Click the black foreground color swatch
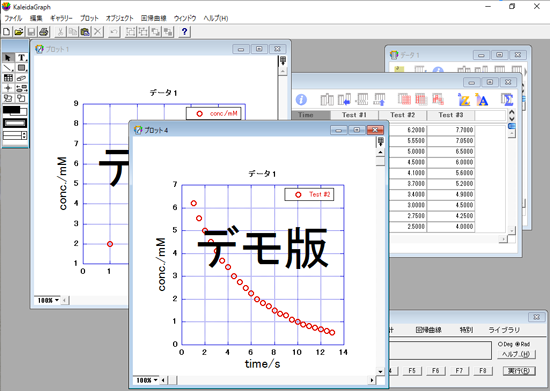The height and width of the screenshot is (391, 550). [11, 110]
